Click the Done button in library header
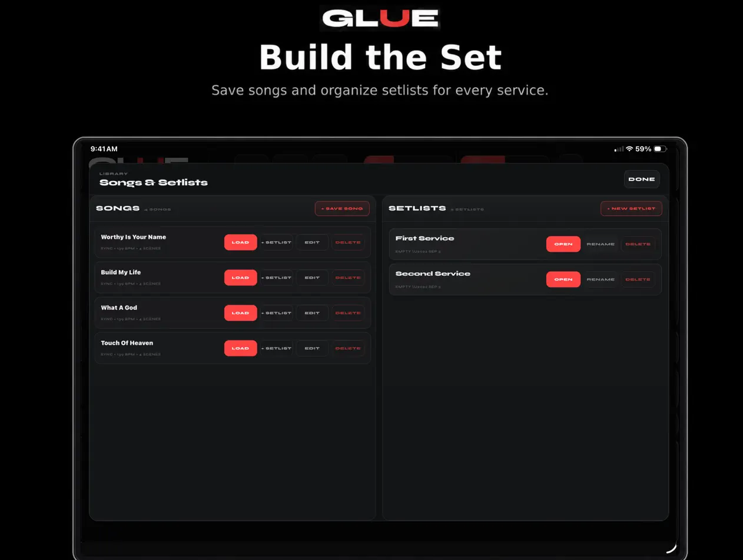The image size is (743, 560). (642, 179)
